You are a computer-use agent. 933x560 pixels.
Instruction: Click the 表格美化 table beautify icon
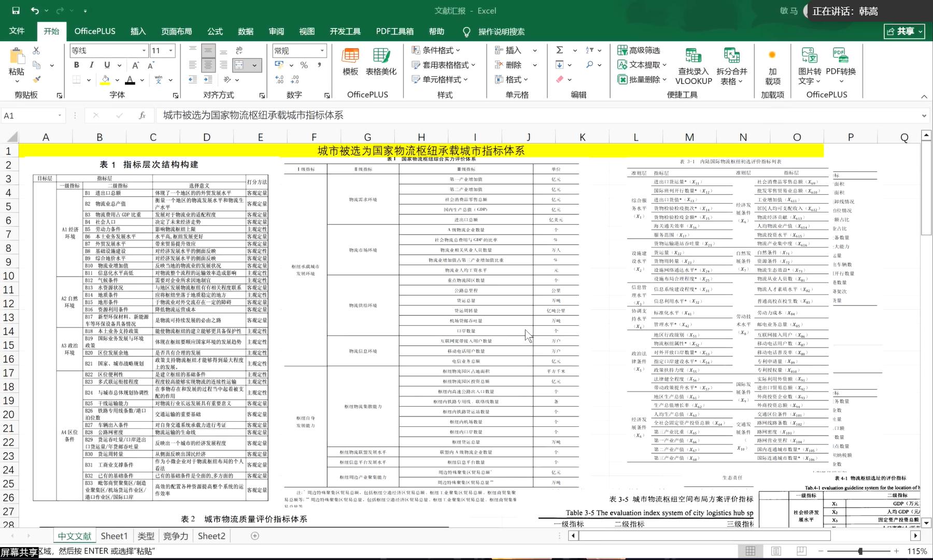(381, 62)
